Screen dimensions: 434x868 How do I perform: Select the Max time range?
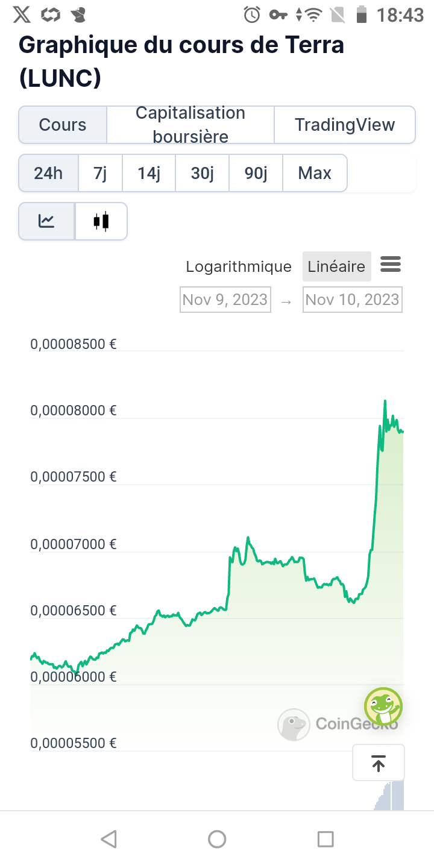315,173
